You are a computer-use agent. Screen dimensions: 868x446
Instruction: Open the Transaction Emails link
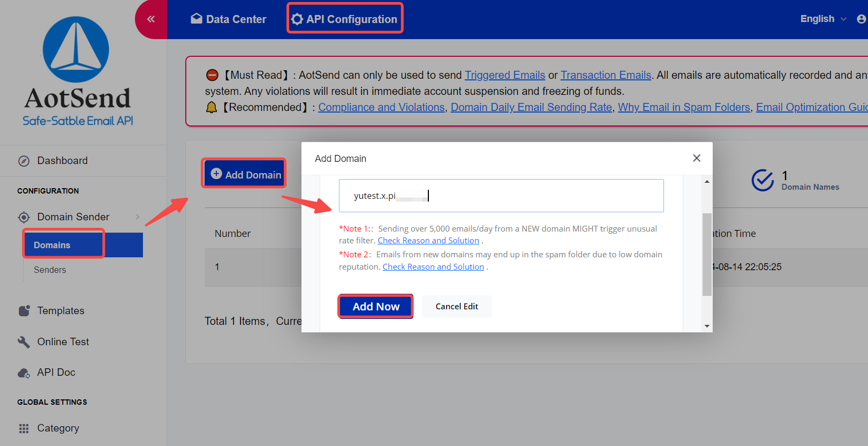tap(606, 75)
